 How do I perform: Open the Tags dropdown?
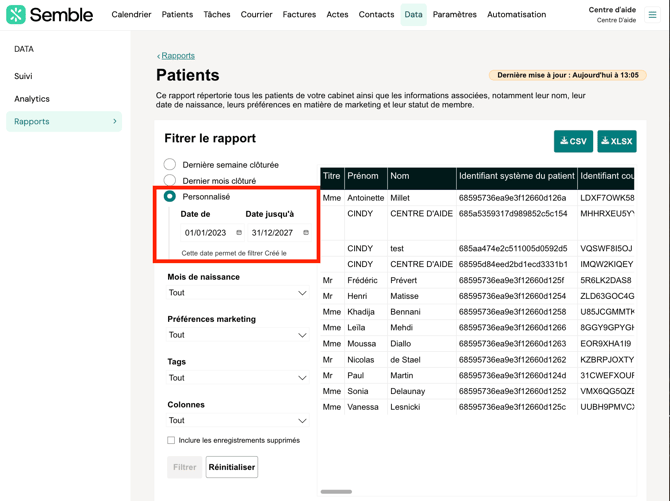[237, 378]
